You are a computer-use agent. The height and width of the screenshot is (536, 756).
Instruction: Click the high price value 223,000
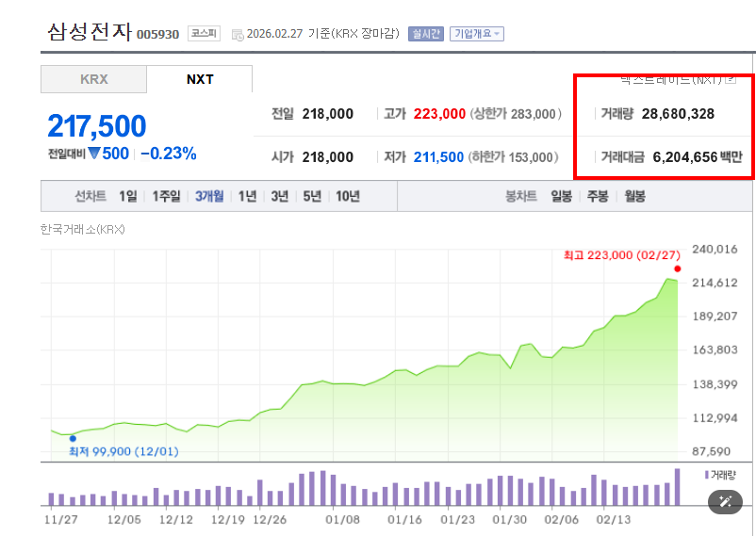439,114
